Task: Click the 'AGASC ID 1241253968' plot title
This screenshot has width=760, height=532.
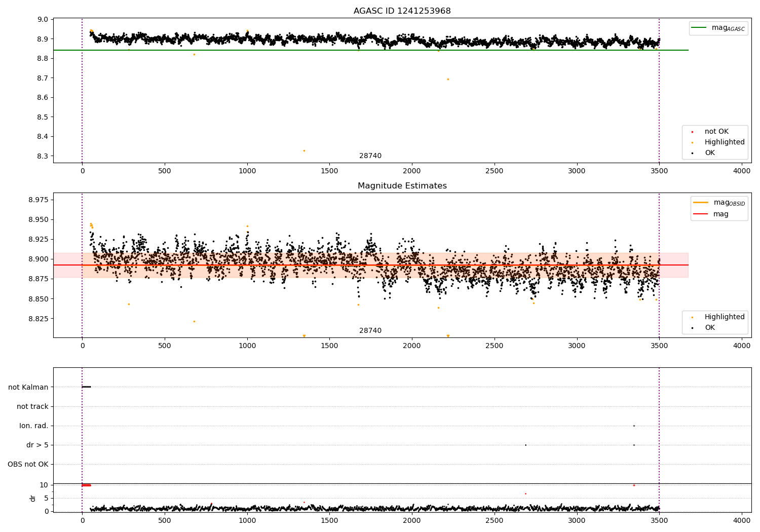Action: tap(402, 11)
